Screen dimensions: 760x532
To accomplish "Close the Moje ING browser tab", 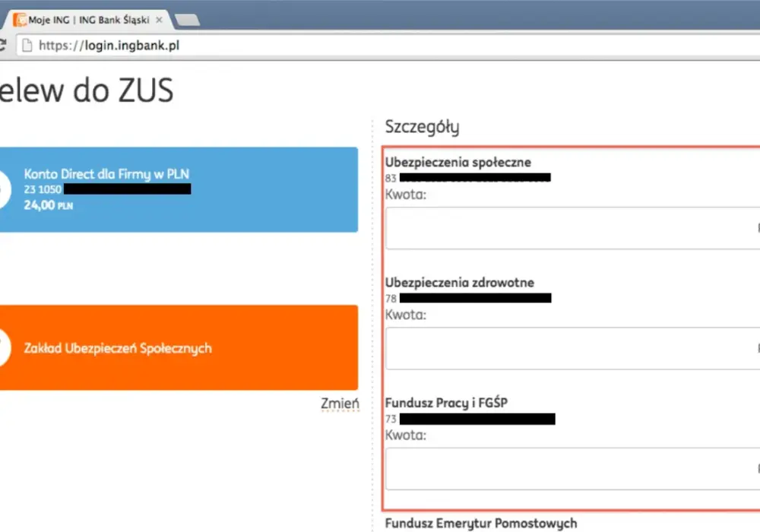I will tap(159, 21).
